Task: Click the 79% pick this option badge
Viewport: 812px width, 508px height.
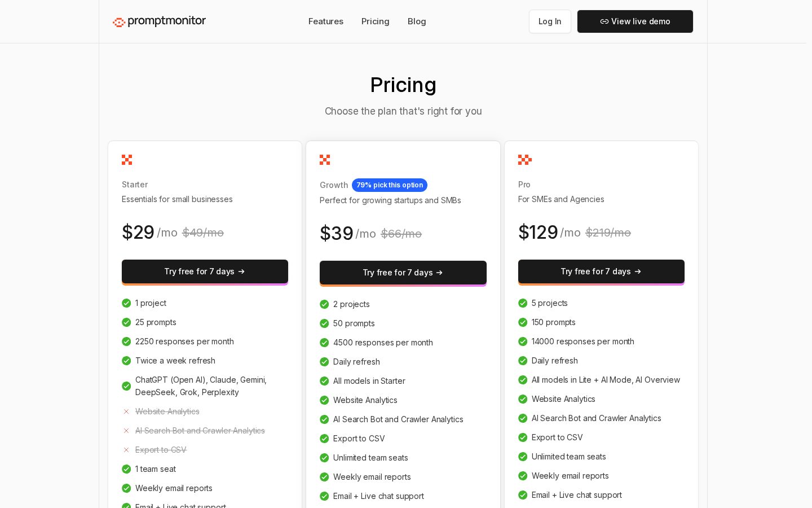Action: click(390, 185)
